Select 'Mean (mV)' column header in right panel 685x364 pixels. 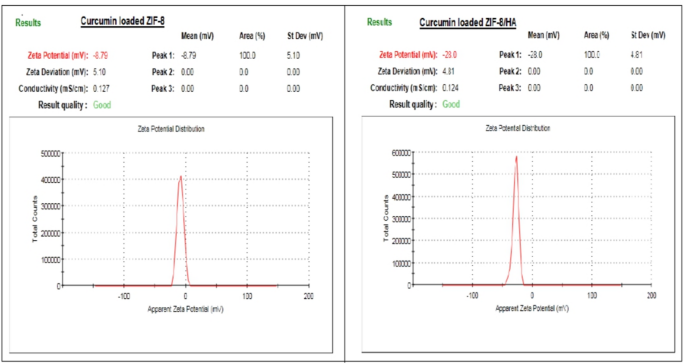543,35
